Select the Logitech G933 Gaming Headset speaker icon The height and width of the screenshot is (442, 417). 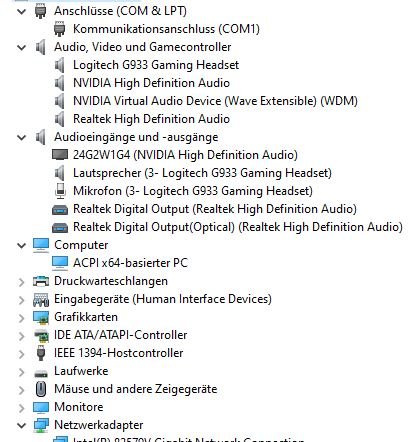(x=60, y=65)
